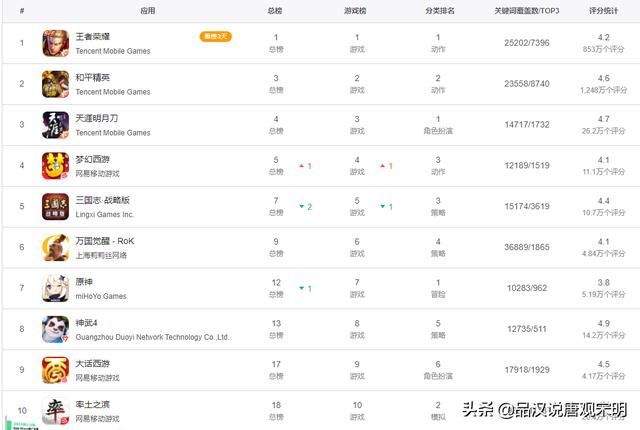Click developer Lingxi Games Inc.

point(104,214)
